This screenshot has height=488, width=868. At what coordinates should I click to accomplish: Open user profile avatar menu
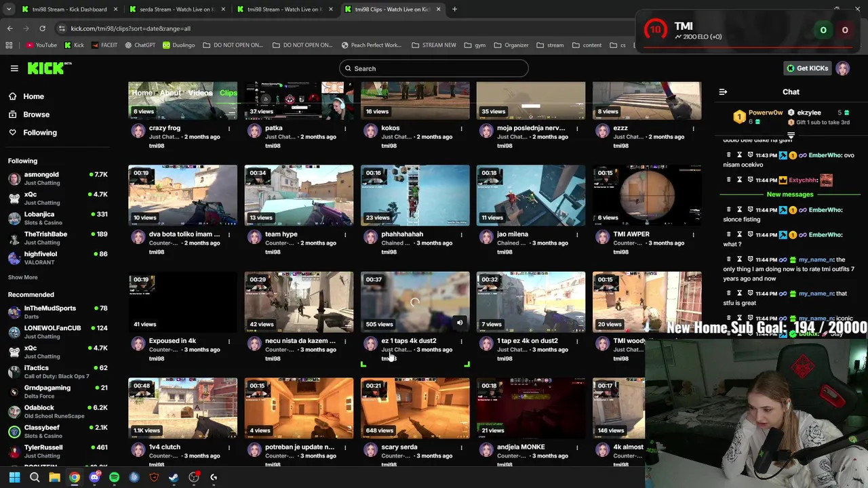coord(843,68)
